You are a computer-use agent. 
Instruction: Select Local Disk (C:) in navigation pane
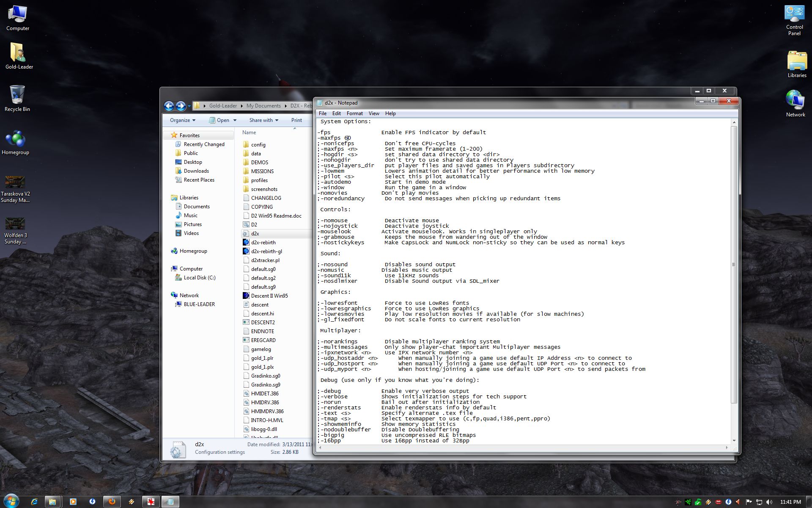(x=199, y=278)
